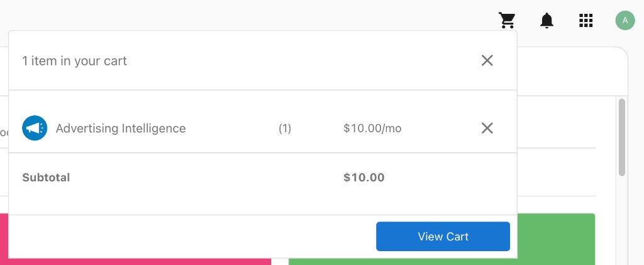Viewport: 644px width, 265px height.
Task: Click the View Cart button
Action: coord(443,237)
